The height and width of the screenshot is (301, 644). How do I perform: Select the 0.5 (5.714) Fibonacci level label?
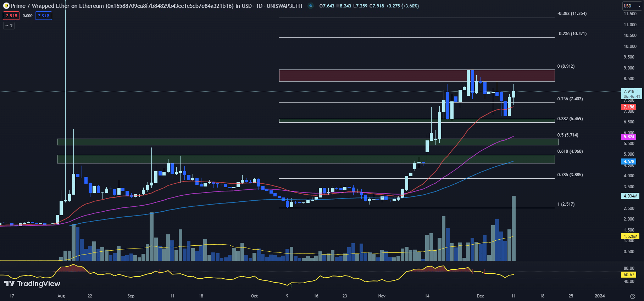point(568,135)
